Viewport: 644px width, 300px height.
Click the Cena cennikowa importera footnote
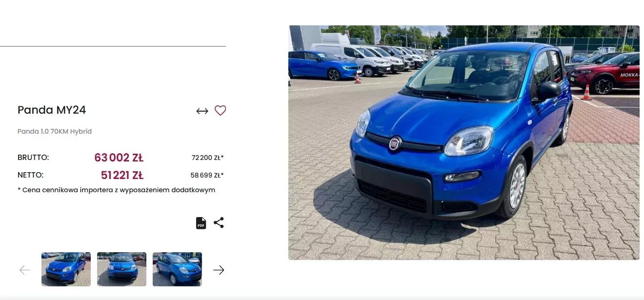[x=116, y=190]
